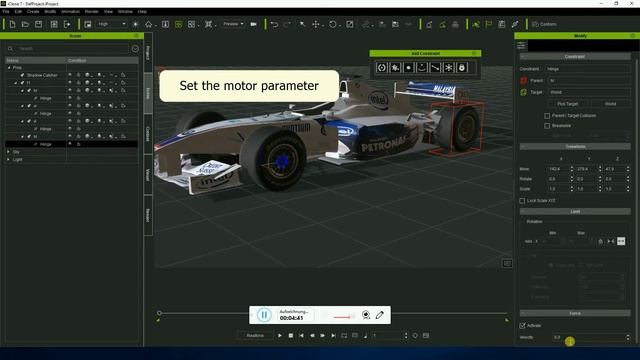
Task: Toggle the Mini Viewport icon
Action: [x=88, y=24]
